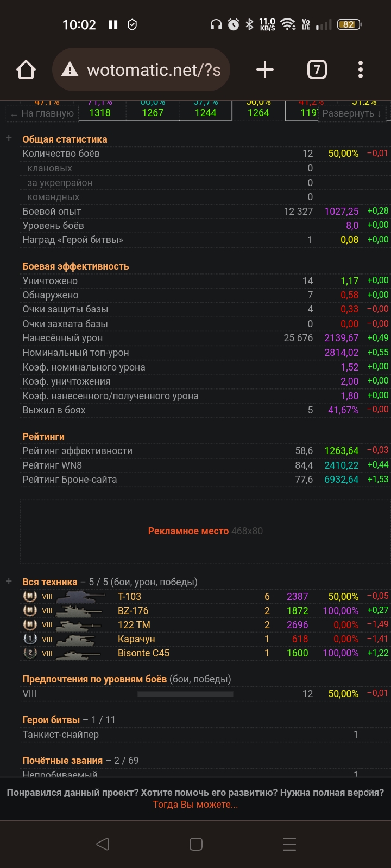Go back via «На главную» button
The width and height of the screenshot is (391, 868).
(x=42, y=113)
